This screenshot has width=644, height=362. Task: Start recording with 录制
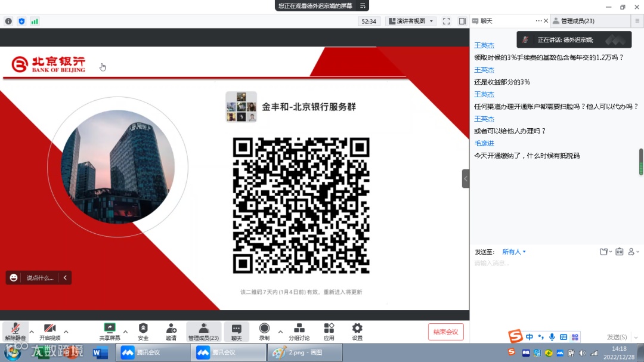click(265, 332)
